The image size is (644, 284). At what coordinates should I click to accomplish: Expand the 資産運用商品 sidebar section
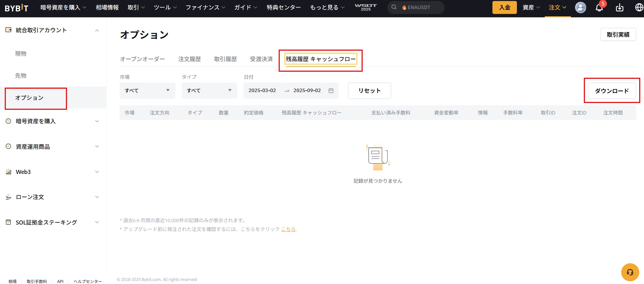pos(97,146)
